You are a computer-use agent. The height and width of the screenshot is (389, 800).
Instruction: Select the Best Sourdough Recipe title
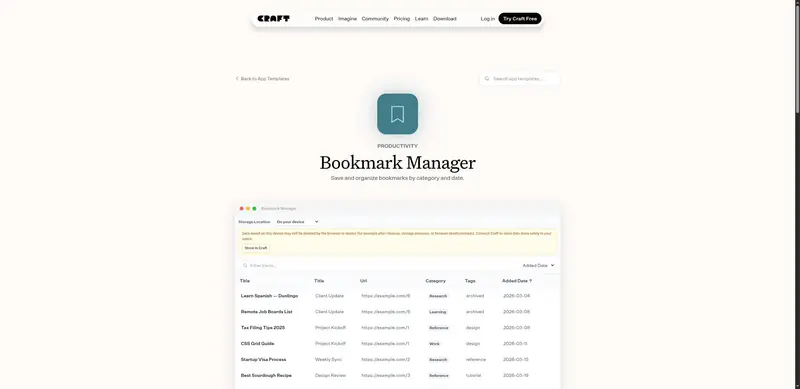[266, 375]
